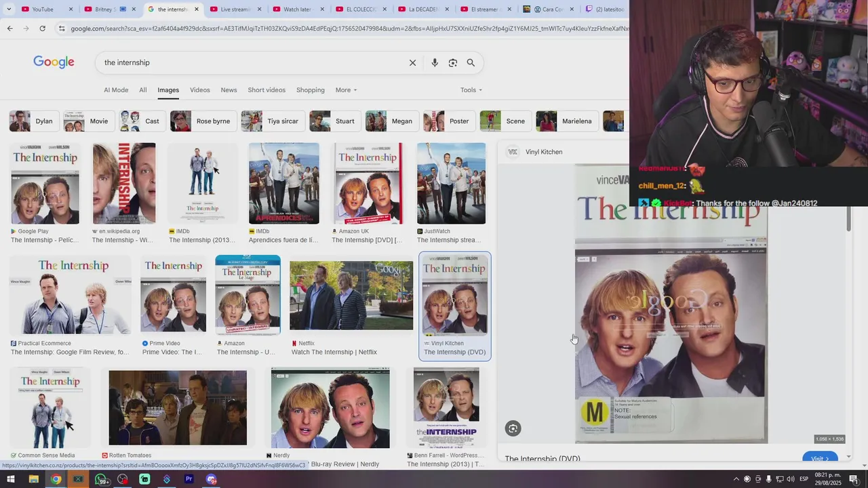This screenshot has width=868, height=488.
Task: Show hidden system tray icons
Action: pyautogui.click(x=736, y=479)
